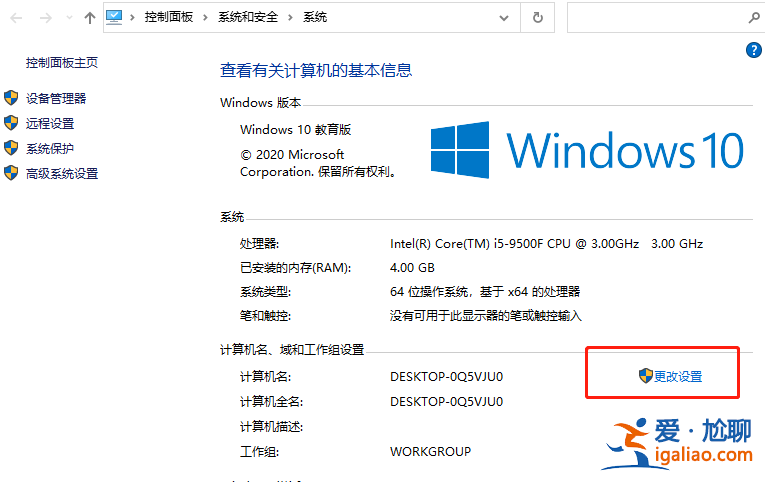The image size is (765, 482).
Task: Open 远程设置 link
Action: (50, 123)
